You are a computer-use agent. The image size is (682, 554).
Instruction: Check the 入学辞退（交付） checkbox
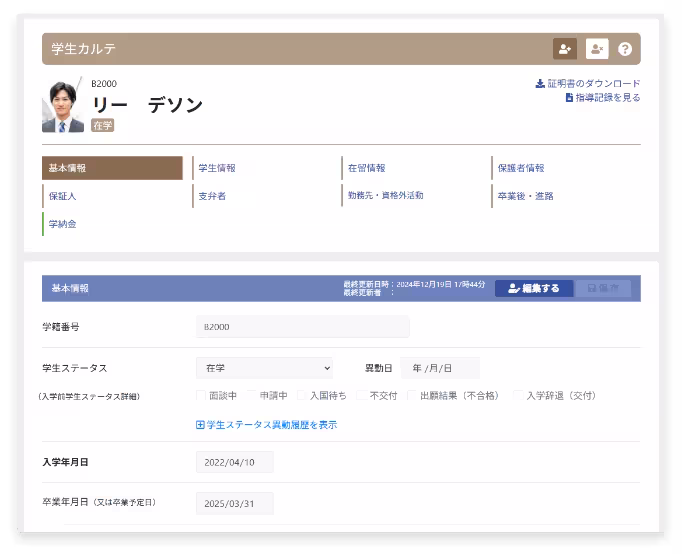(518, 396)
